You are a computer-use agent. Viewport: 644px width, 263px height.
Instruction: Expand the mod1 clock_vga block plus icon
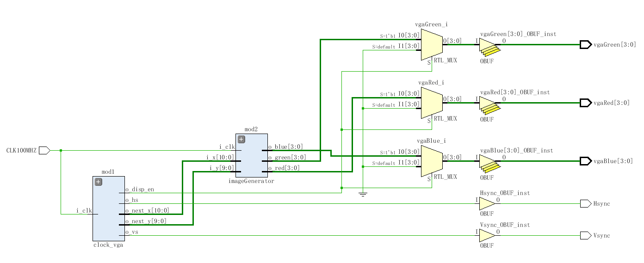(x=98, y=183)
